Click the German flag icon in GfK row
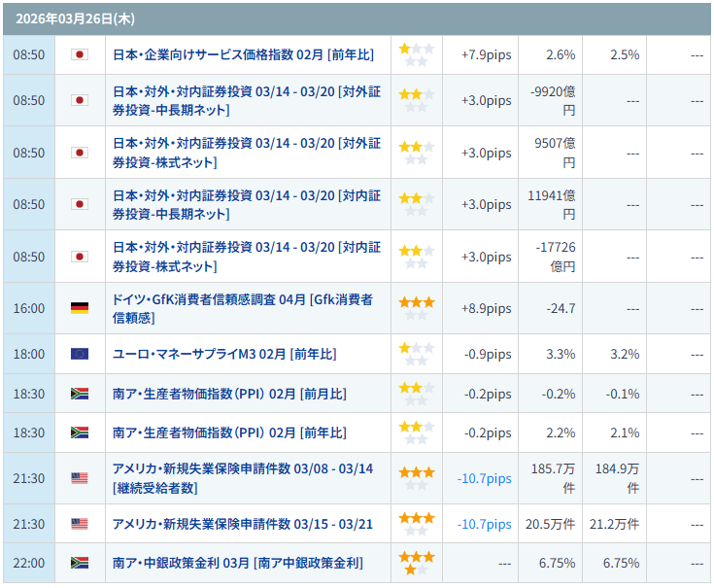 pos(80,308)
